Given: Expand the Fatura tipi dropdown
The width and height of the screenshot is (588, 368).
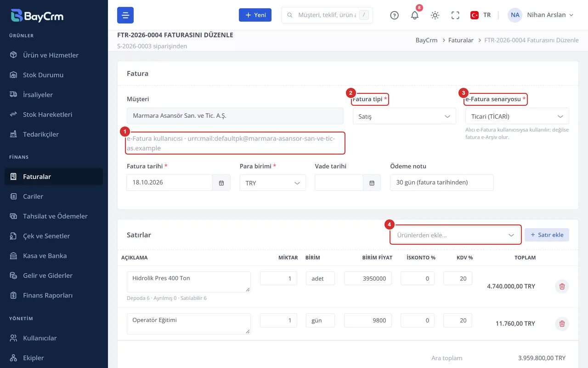Looking at the screenshot, I should (x=404, y=116).
